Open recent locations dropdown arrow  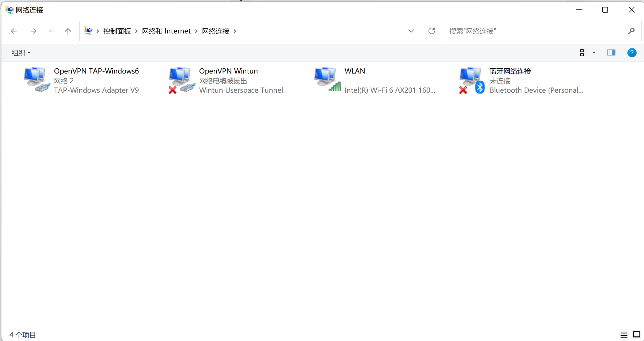(x=51, y=31)
